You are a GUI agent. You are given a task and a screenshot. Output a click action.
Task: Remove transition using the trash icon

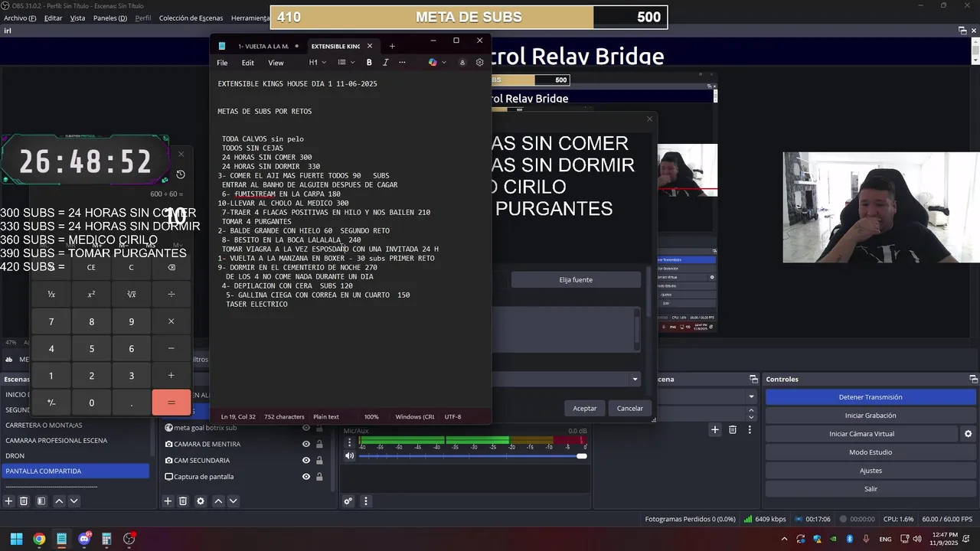[733, 430]
